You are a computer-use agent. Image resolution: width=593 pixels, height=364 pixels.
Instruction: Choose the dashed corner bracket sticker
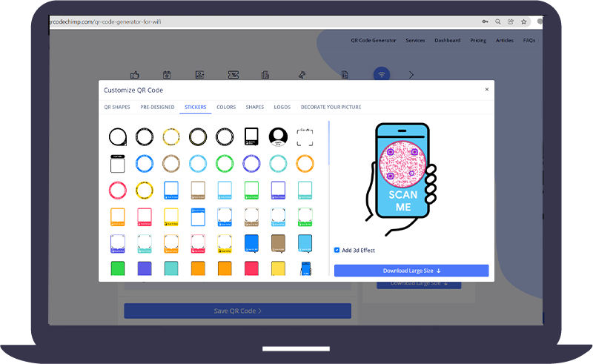[305, 137]
